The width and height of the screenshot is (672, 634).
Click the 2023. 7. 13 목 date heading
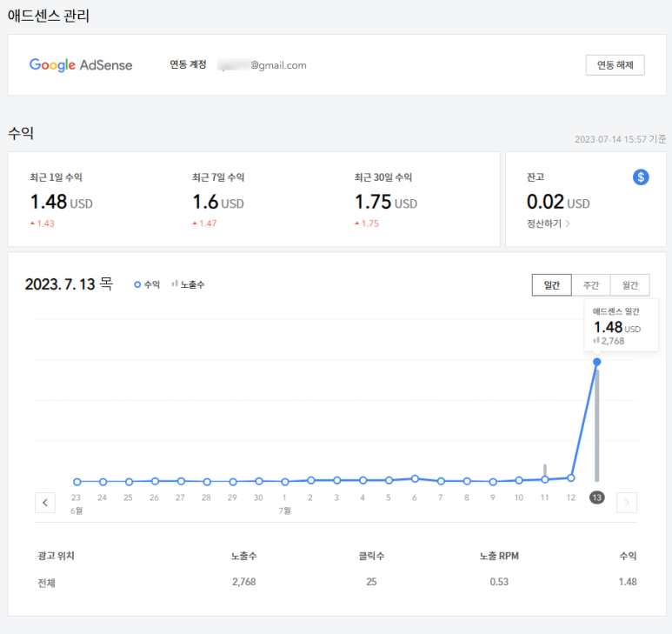(69, 284)
